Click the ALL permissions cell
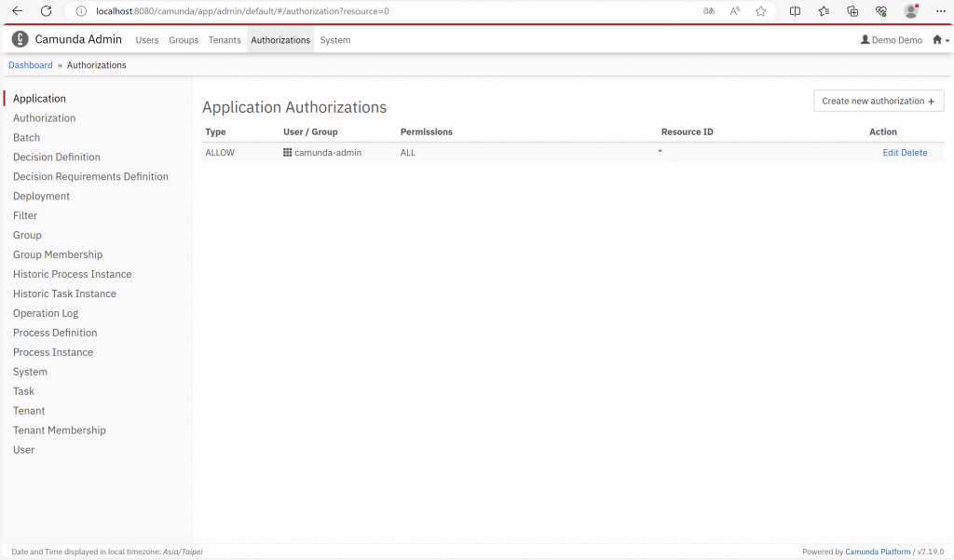This screenshot has width=954, height=560. pos(408,153)
